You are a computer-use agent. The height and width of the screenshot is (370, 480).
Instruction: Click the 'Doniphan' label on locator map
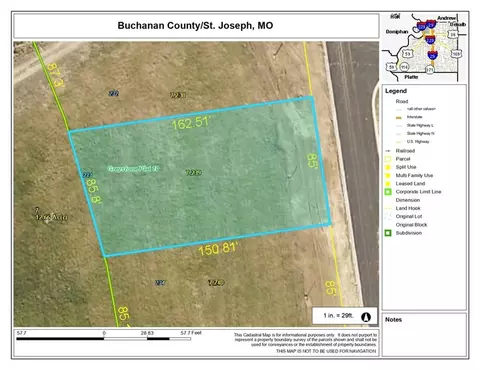coord(397,32)
